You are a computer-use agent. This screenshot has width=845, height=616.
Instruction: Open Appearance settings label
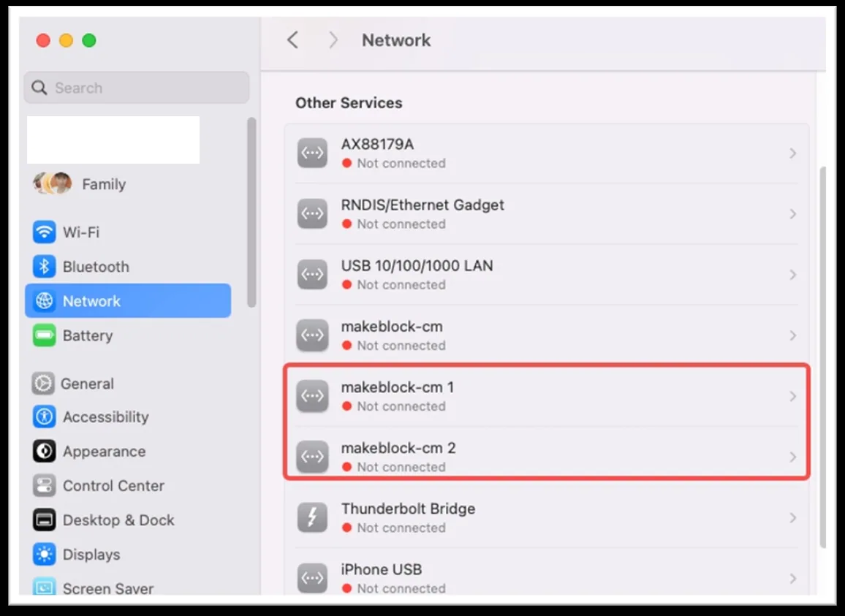(x=104, y=452)
